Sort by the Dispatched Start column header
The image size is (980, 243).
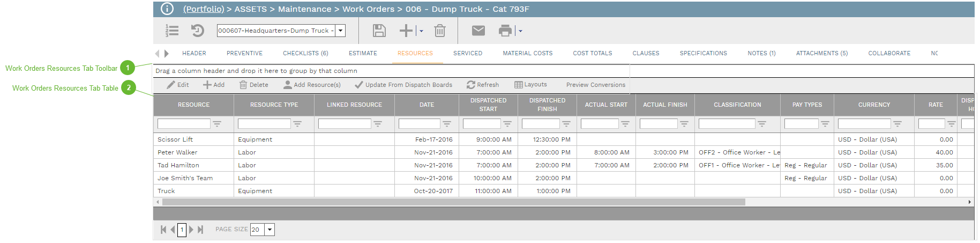[x=488, y=105]
